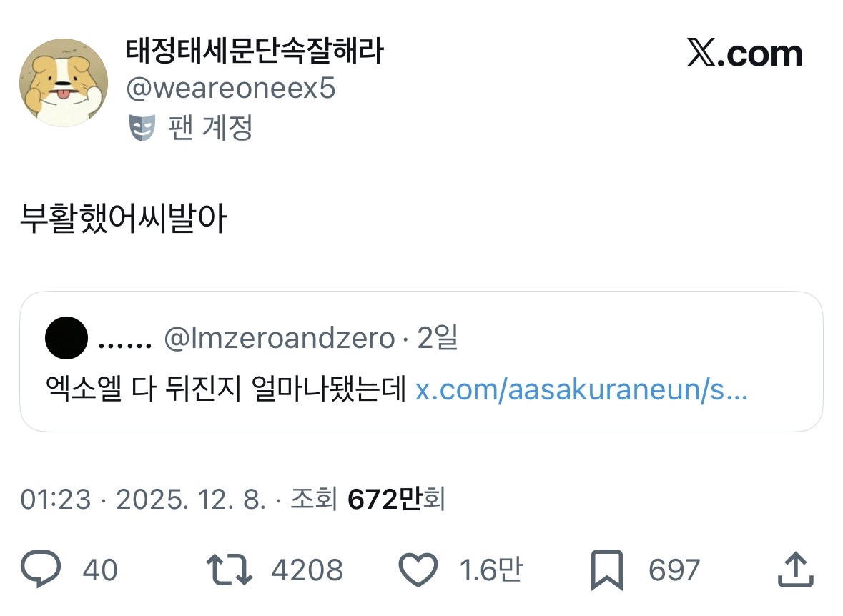Viewport: 843px width, 616px height.
Task: Click the like count 1.6만
Action: point(490,570)
